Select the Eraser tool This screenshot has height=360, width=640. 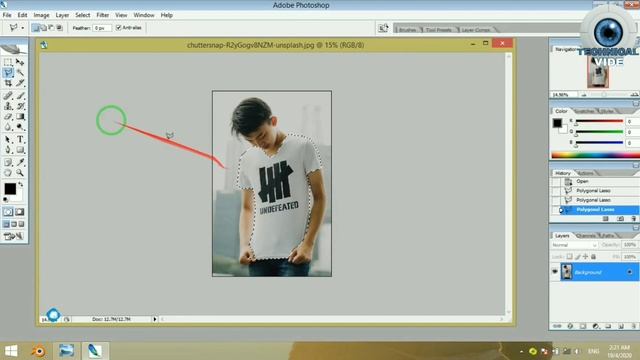tap(8, 117)
